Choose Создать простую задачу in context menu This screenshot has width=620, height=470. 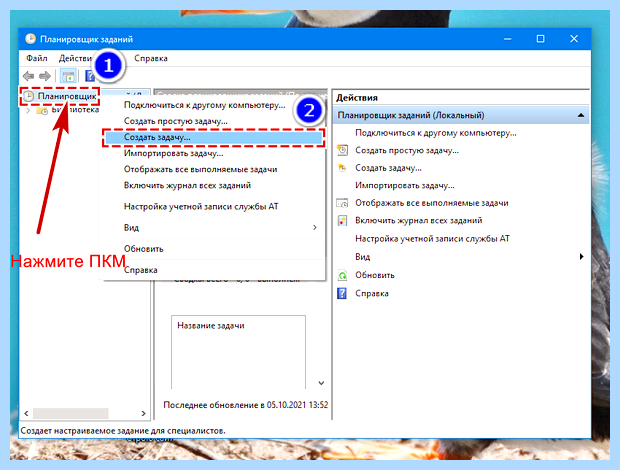click(176, 121)
